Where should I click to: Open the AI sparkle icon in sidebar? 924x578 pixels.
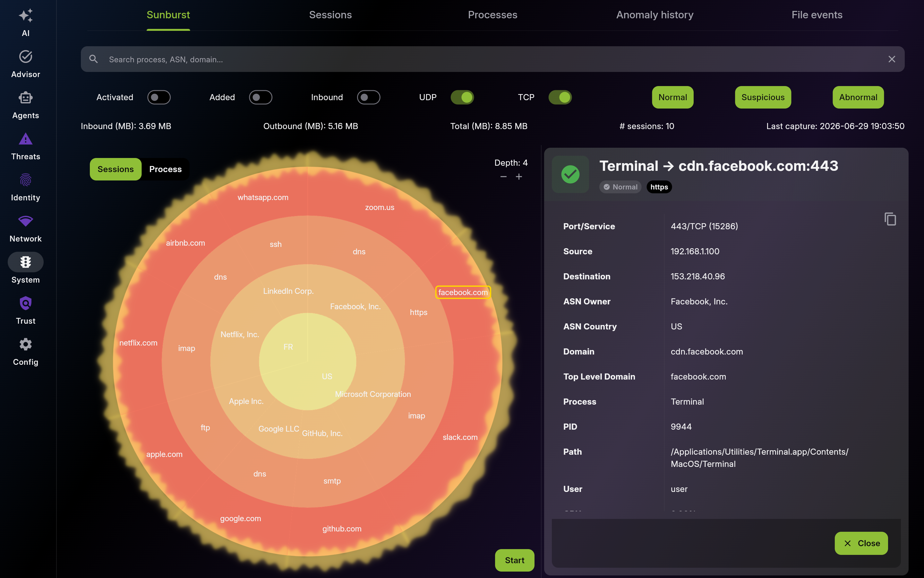[x=26, y=16]
